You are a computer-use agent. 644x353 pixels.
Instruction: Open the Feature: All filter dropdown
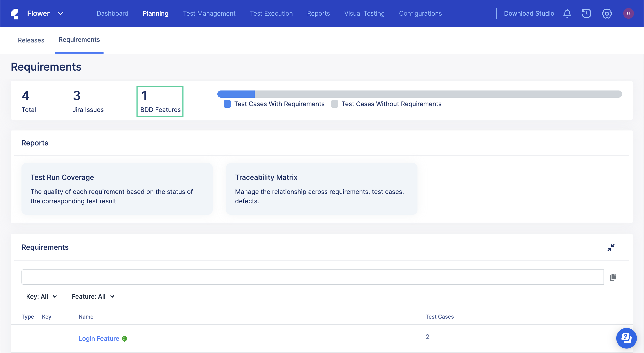[93, 296]
